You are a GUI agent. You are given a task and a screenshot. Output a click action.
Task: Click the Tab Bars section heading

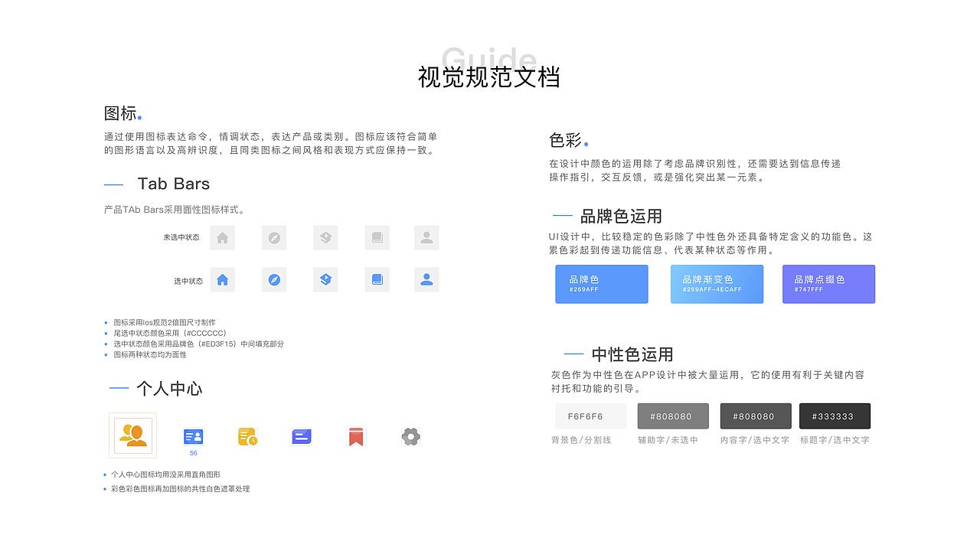[x=174, y=184]
